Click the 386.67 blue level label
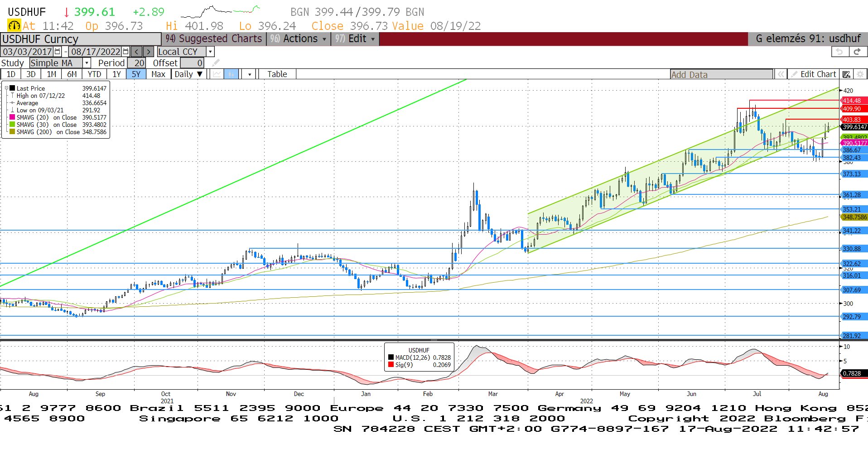 (x=854, y=150)
